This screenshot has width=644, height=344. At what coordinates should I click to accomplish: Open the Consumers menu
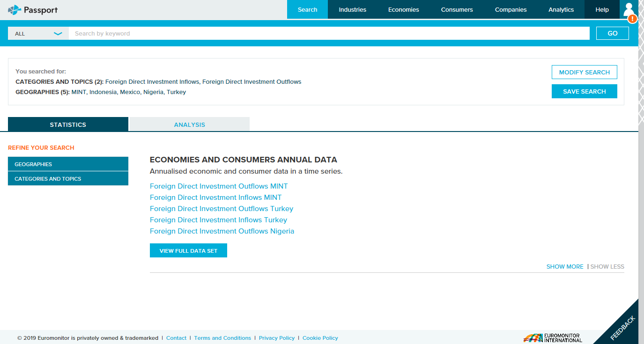(457, 9)
